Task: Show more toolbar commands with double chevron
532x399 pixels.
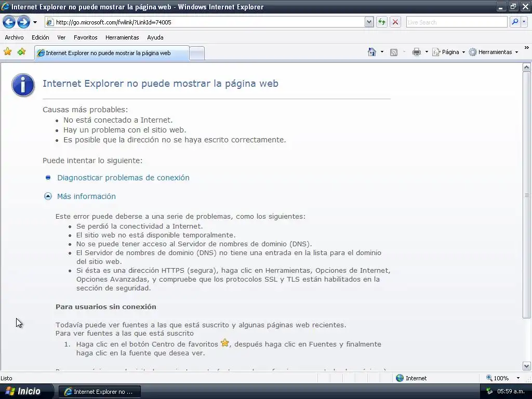Action: click(527, 47)
